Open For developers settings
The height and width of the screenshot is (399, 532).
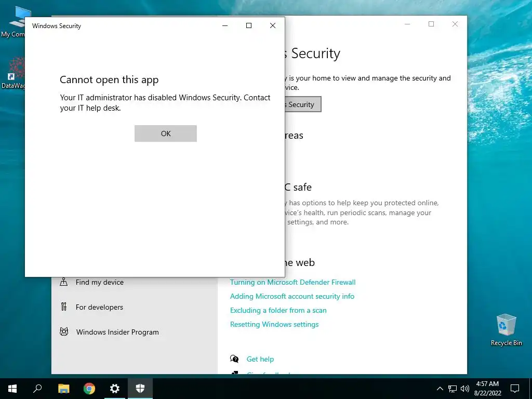click(x=99, y=307)
